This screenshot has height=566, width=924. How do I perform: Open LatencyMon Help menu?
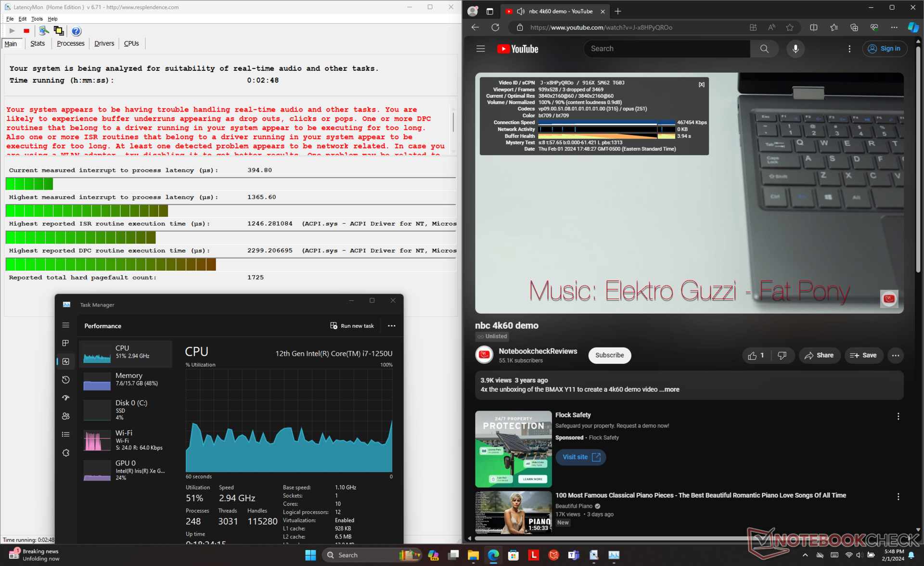(53, 19)
